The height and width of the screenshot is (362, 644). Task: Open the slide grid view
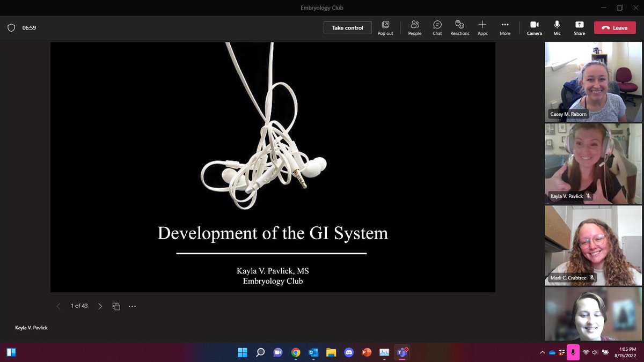pos(116,306)
